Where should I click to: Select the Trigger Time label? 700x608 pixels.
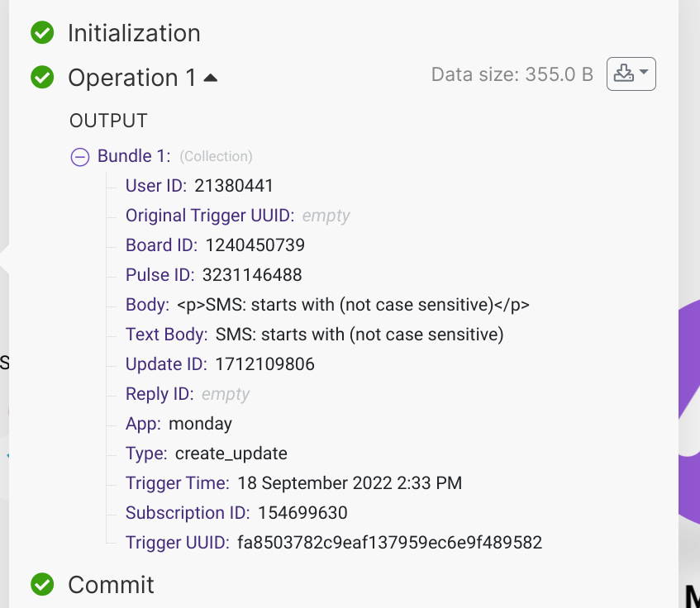(177, 483)
